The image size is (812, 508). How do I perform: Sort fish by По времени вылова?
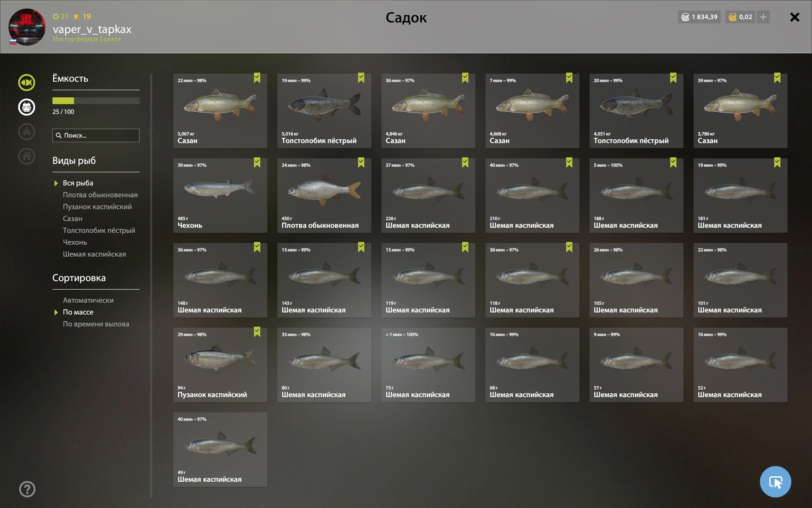click(96, 324)
